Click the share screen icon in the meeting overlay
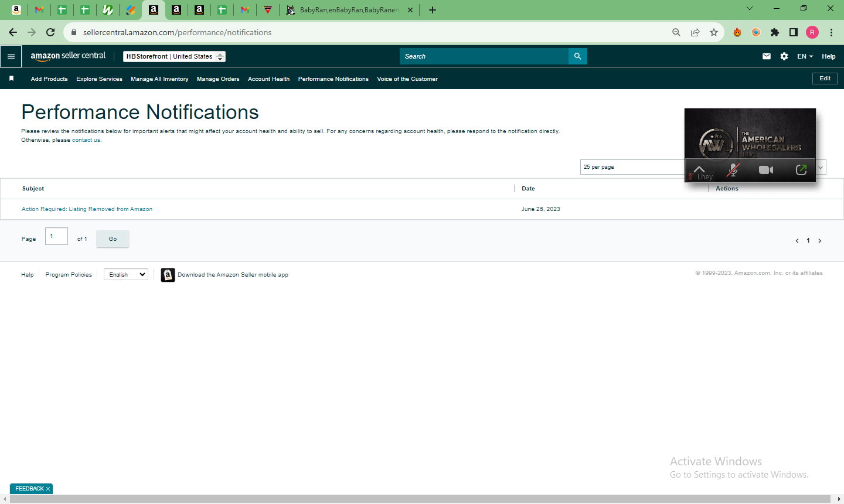Viewport: 844px width, 504px height. 801,170
